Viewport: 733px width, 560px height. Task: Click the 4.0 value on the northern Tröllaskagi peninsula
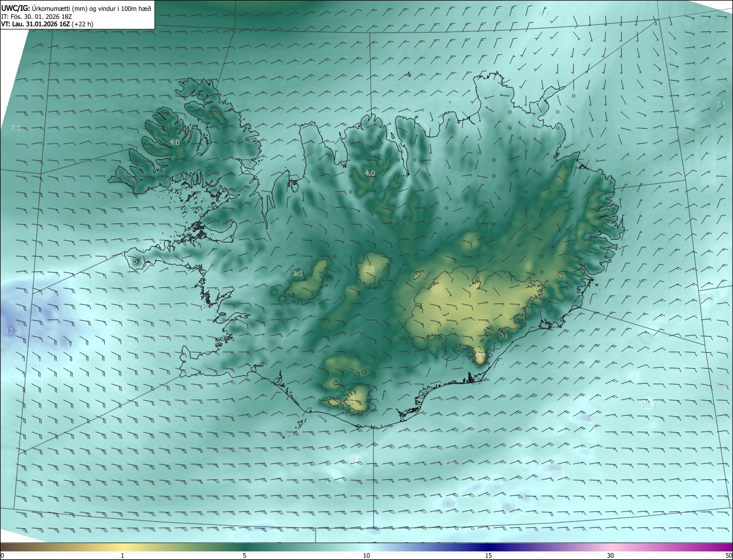(370, 173)
